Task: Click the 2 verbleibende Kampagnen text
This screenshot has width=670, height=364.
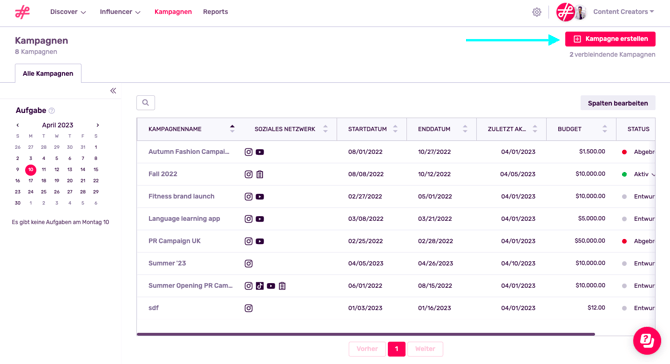Action: coord(612,55)
